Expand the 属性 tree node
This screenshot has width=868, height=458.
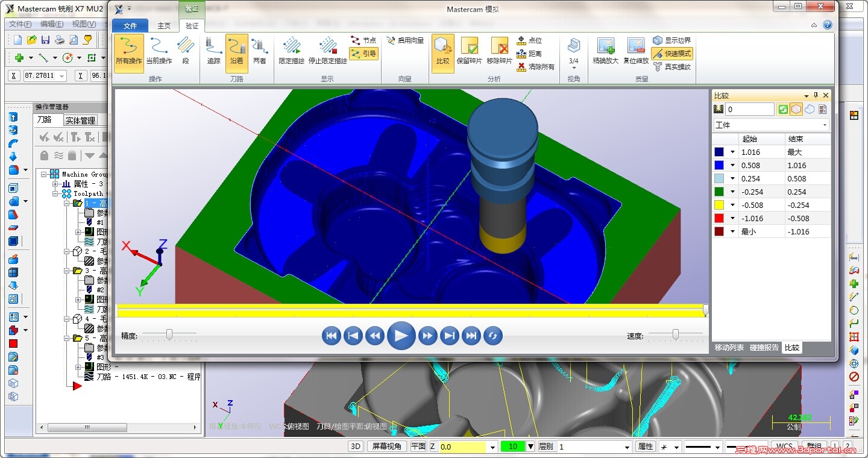55,184
